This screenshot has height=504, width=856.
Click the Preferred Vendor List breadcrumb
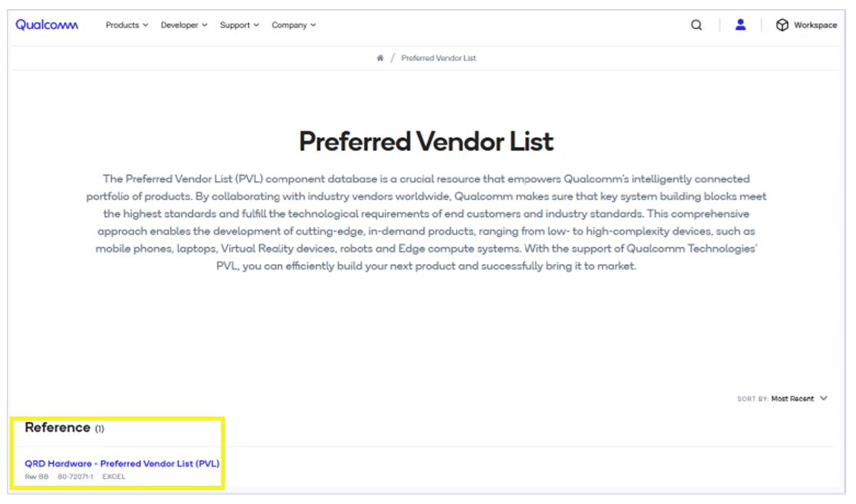point(438,58)
